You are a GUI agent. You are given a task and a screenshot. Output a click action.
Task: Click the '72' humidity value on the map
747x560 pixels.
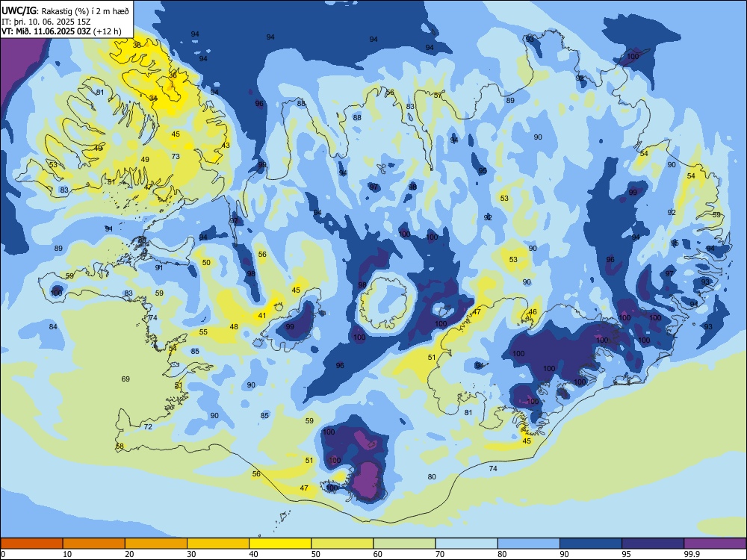(148, 426)
